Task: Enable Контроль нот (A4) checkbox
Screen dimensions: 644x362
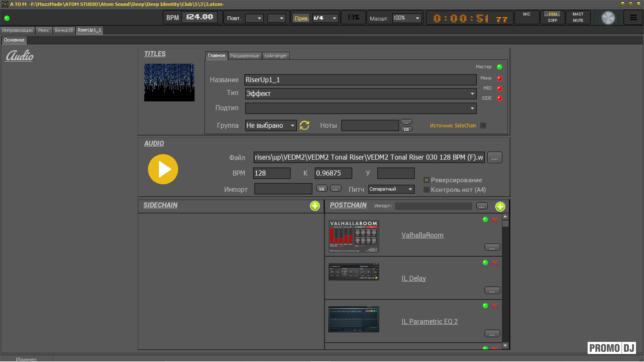Action: [x=427, y=190]
